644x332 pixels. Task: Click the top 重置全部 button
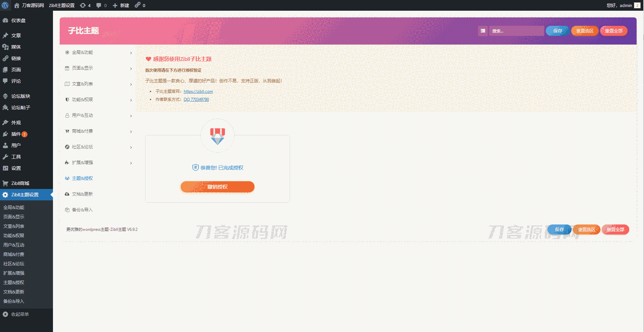(x=613, y=31)
